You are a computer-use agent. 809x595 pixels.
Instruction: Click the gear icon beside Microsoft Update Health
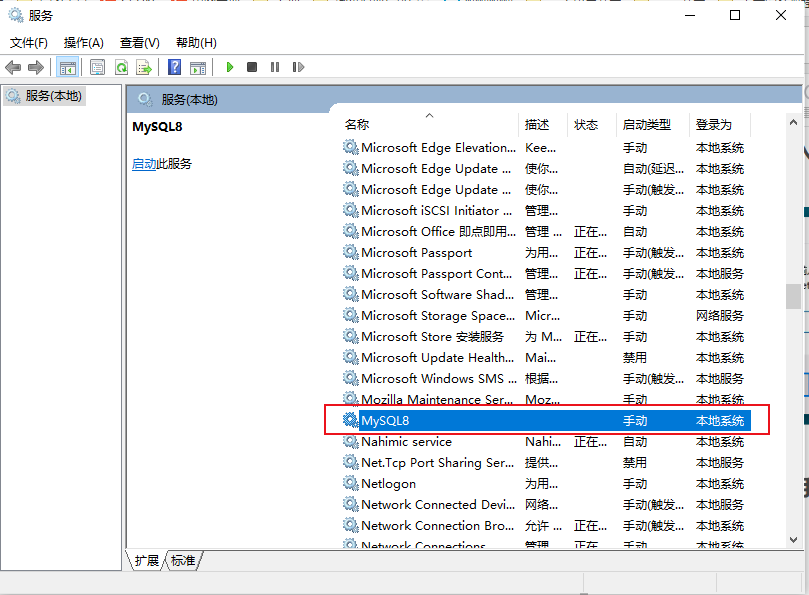(x=351, y=357)
